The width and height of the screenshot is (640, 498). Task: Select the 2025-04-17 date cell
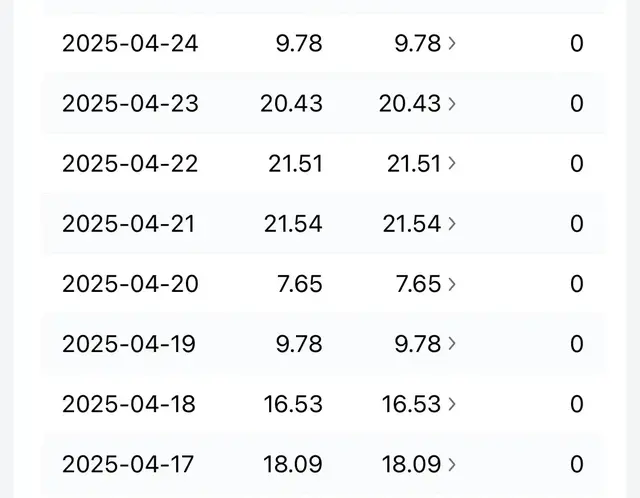click(128, 464)
